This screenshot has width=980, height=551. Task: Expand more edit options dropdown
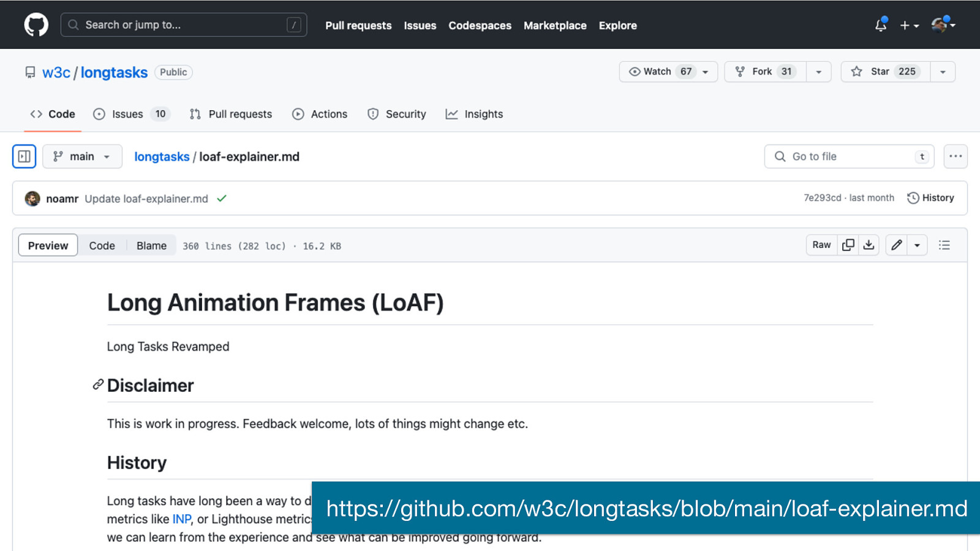click(x=917, y=245)
